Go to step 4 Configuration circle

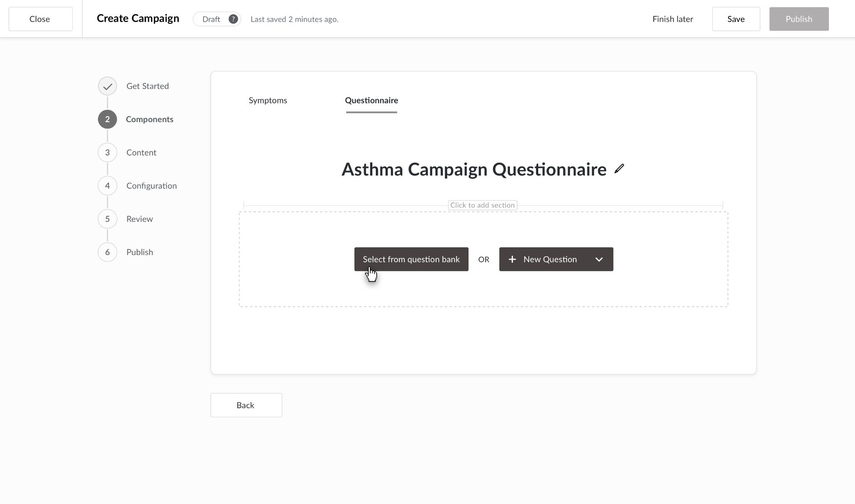coord(107,186)
